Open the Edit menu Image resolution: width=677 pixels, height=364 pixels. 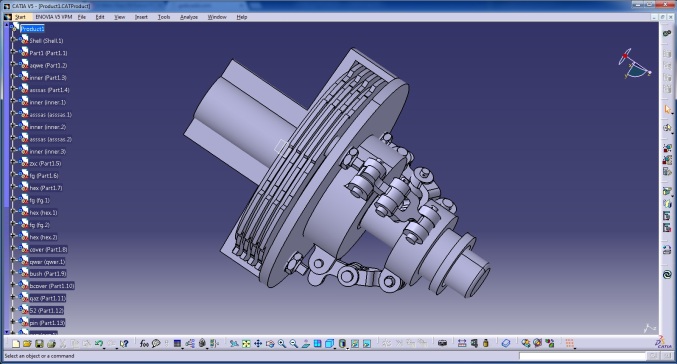coord(100,17)
